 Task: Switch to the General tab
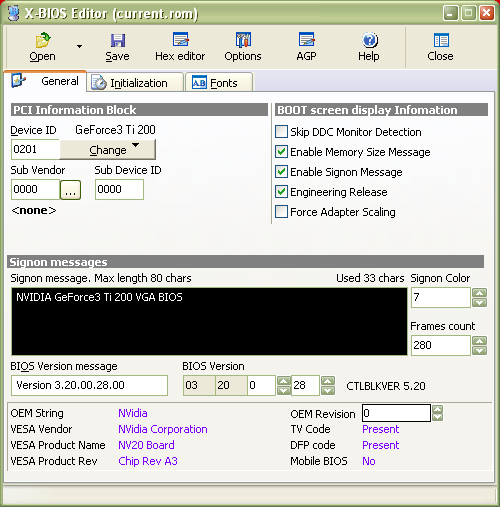[x=45, y=81]
